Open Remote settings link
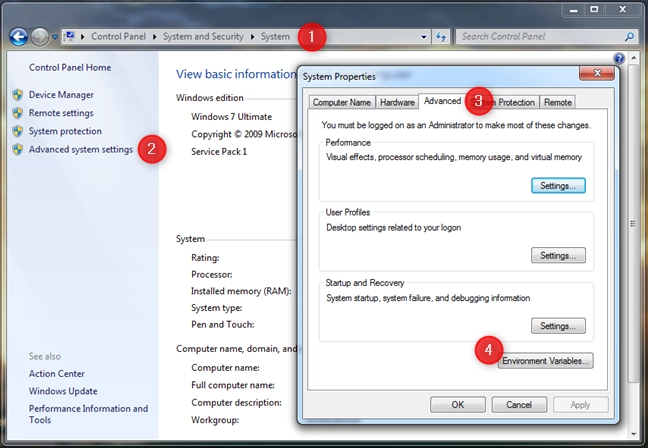The height and width of the screenshot is (448, 648). click(x=61, y=113)
